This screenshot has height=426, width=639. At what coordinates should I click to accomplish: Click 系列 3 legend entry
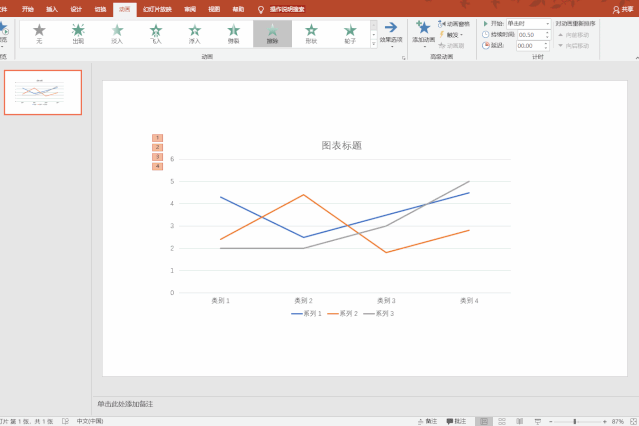379,313
